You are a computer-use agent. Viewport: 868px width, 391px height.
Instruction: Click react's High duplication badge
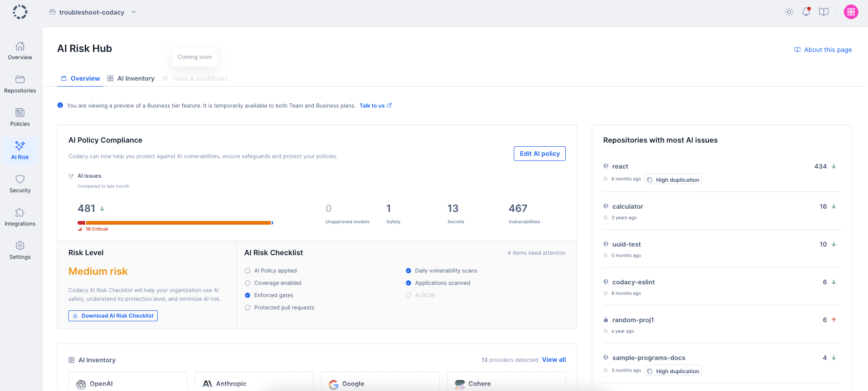(x=673, y=180)
